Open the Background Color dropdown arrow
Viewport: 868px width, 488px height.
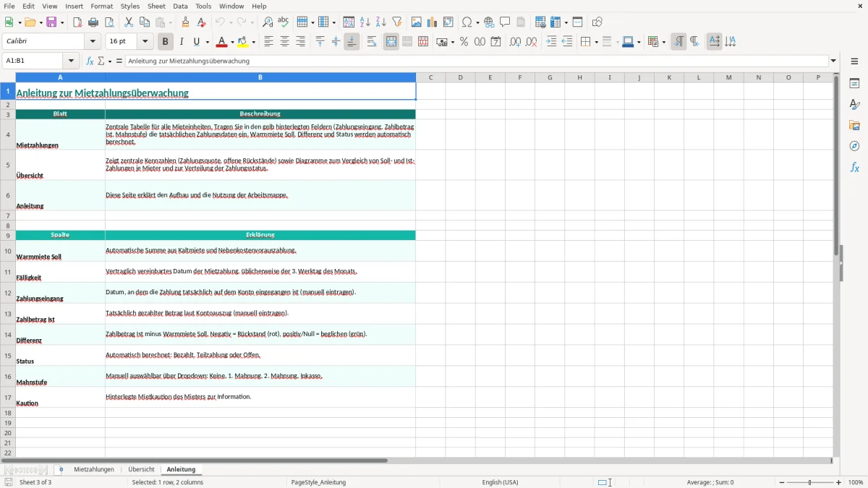(254, 42)
